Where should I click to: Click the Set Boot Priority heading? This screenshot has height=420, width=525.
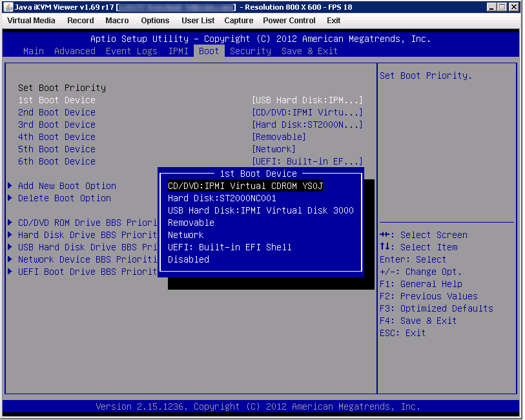tap(62, 88)
